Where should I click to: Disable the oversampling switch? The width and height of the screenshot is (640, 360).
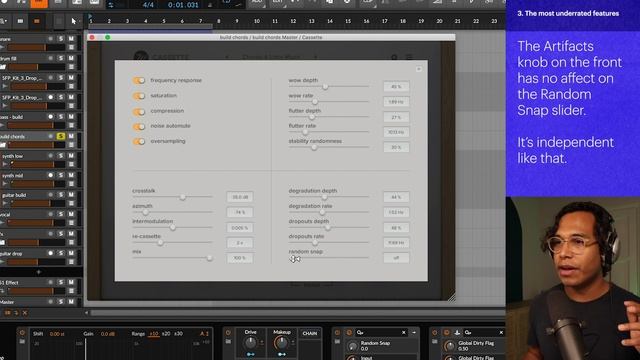(139, 142)
